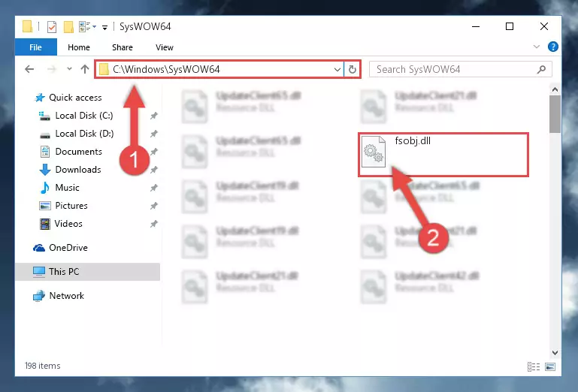
Task: Click the 198 items status text
Action: pyautogui.click(x=42, y=366)
